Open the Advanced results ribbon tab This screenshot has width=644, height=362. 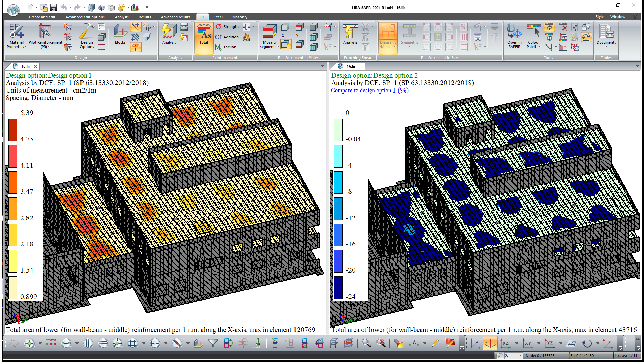point(175,17)
